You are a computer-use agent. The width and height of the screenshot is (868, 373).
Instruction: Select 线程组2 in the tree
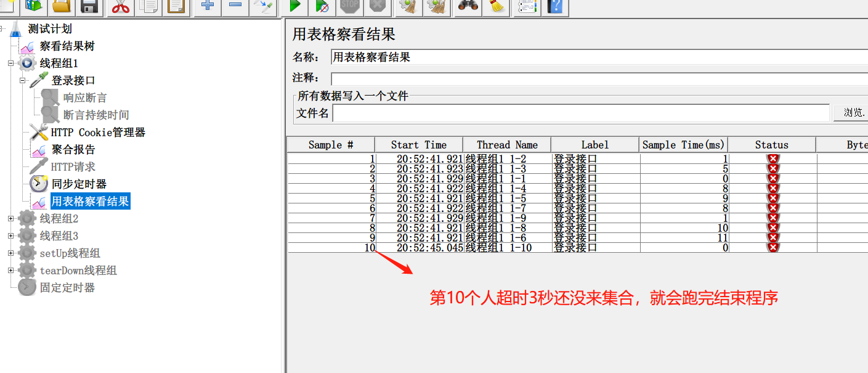pyautogui.click(x=59, y=219)
